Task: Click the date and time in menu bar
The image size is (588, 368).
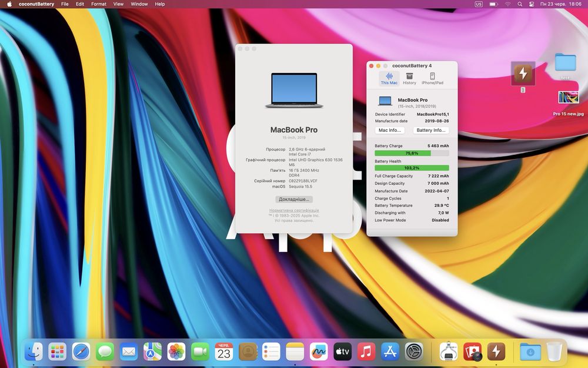Action: pyautogui.click(x=560, y=4)
